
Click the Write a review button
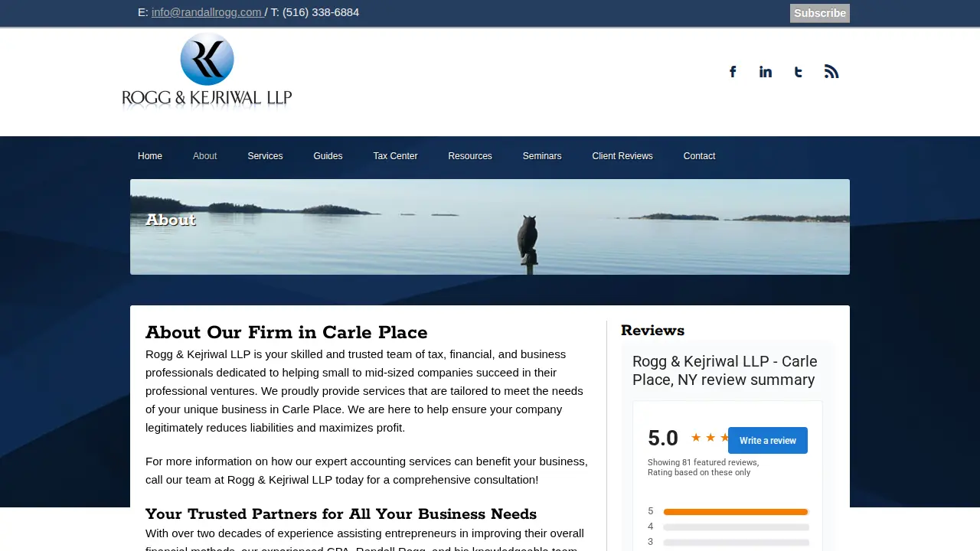tap(768, 441)
